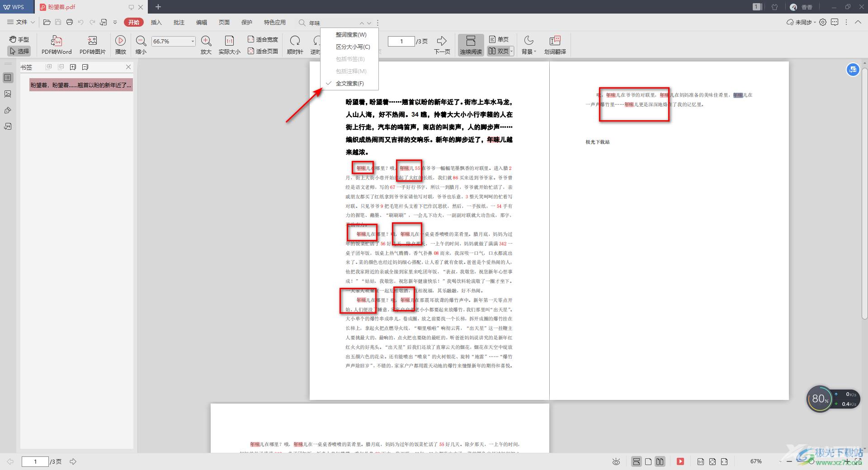Jump to next search result arrow

(369, 23)
